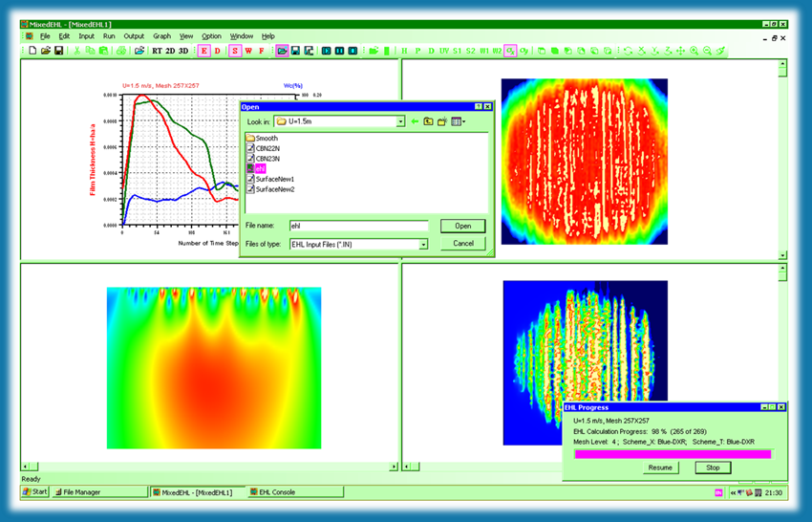Click the rotate view icon

click(x=628, y=51)
